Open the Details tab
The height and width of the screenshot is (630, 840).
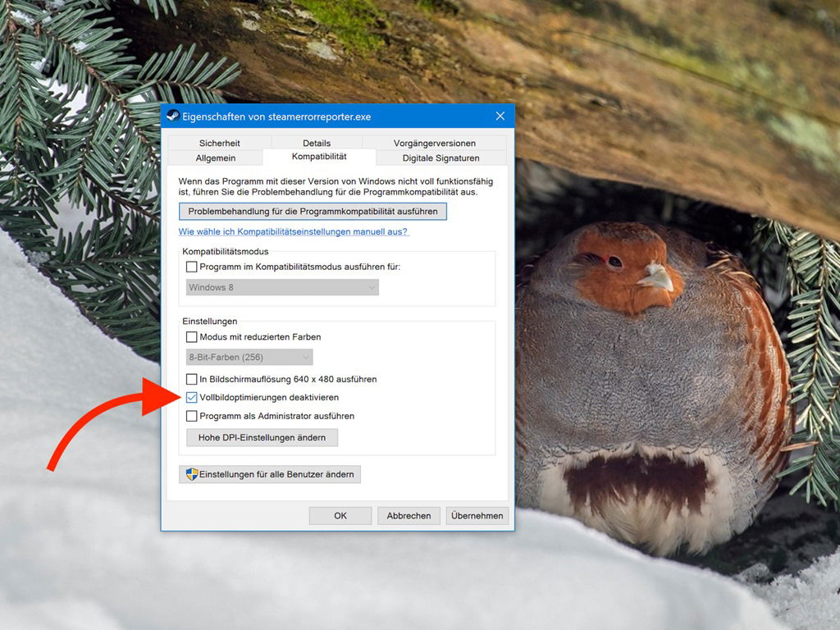point(317,143)
